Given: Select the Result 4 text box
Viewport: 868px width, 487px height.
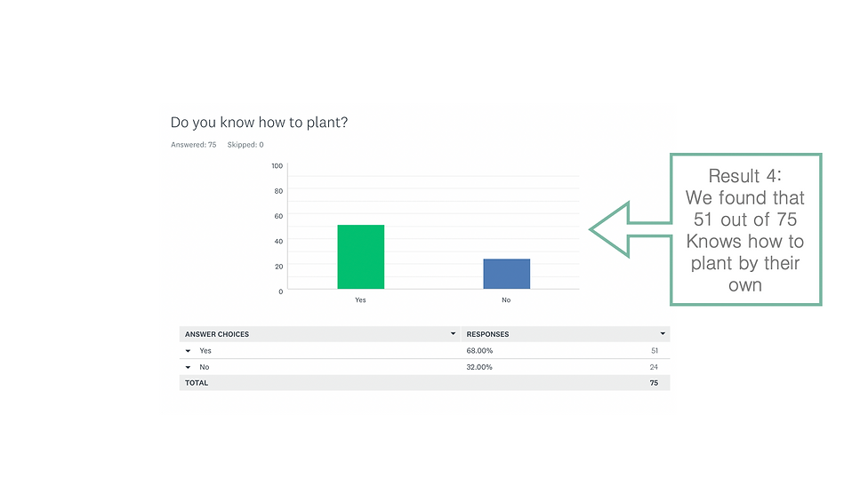Looking at the screenshot, I should click(x=745, y=229).
